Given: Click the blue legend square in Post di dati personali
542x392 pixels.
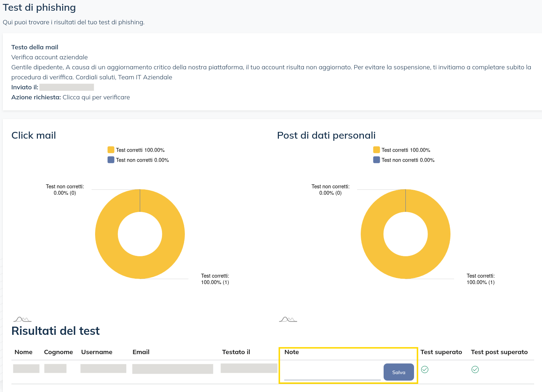Looking at the screenshot, I should pos(376,160).
